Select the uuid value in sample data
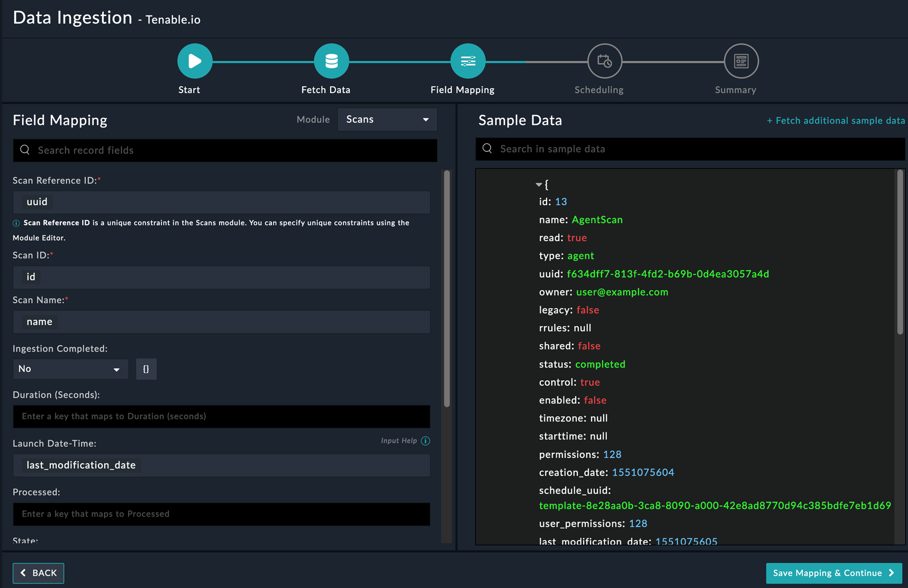 click(668, 274)
